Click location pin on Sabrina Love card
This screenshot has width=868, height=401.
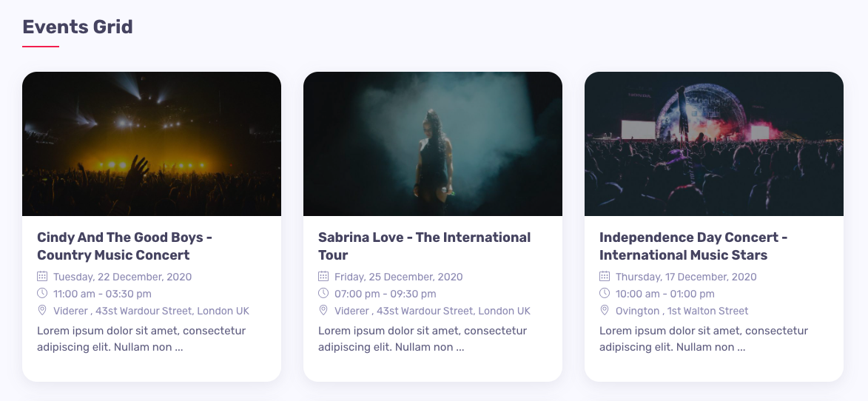[x=323, y=311]
